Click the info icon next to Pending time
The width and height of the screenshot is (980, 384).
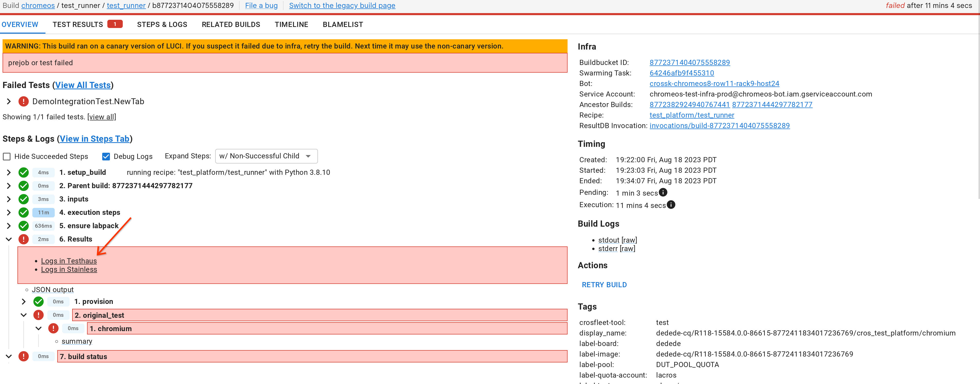[663, 192]
